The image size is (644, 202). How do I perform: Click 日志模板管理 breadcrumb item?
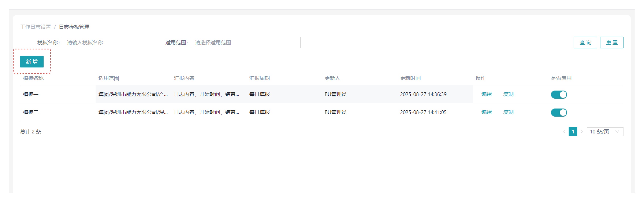click(74, 27)
